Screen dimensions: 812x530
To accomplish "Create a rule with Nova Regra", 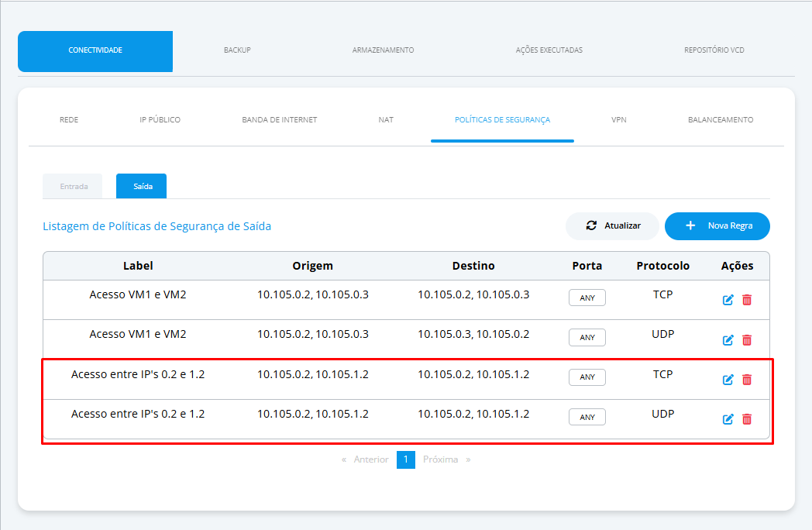I will click(717, 226).
